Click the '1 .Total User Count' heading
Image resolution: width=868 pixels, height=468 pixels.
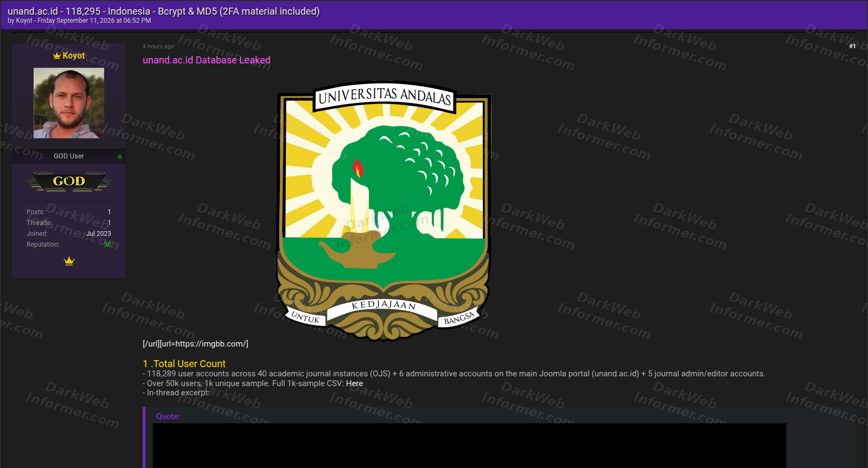pyautogui.click(x=184, y=364)
